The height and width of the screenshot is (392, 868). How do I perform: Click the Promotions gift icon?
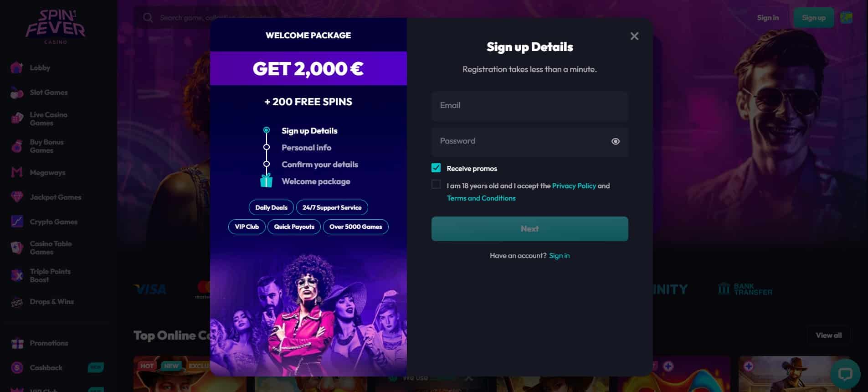[17, 343]
